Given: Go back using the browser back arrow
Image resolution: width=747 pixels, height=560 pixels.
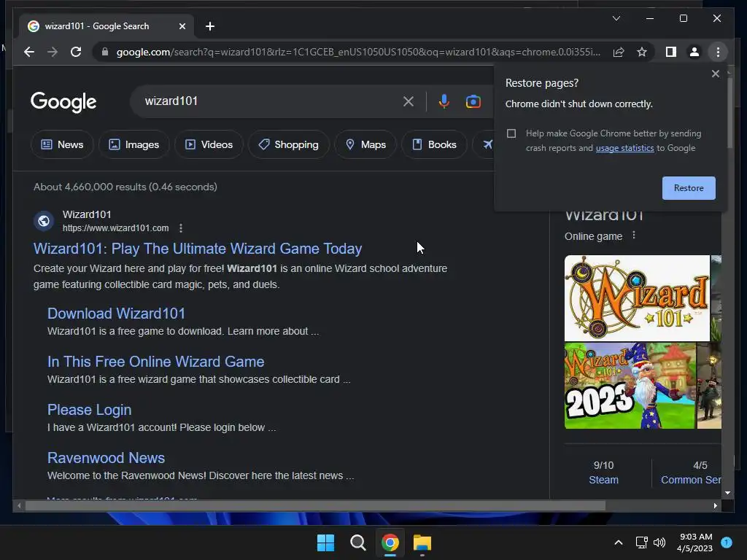Looking at the screenshot, I should point(29,52).
